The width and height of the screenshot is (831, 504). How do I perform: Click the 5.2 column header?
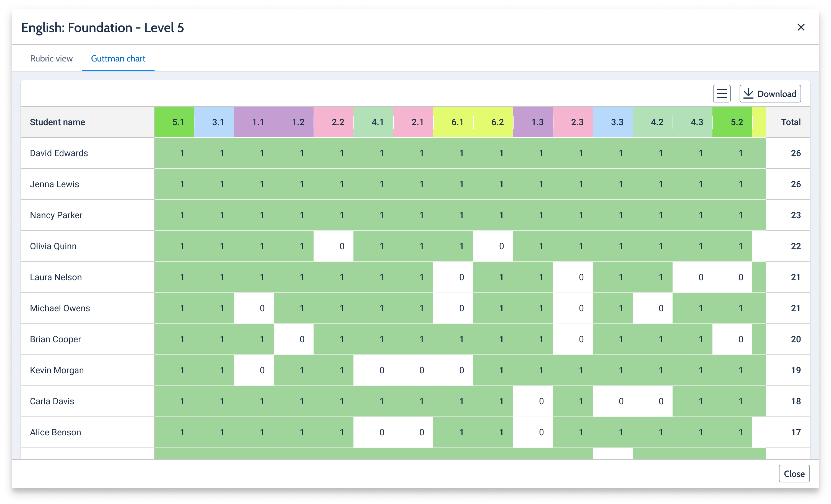(x=732, y=122)
